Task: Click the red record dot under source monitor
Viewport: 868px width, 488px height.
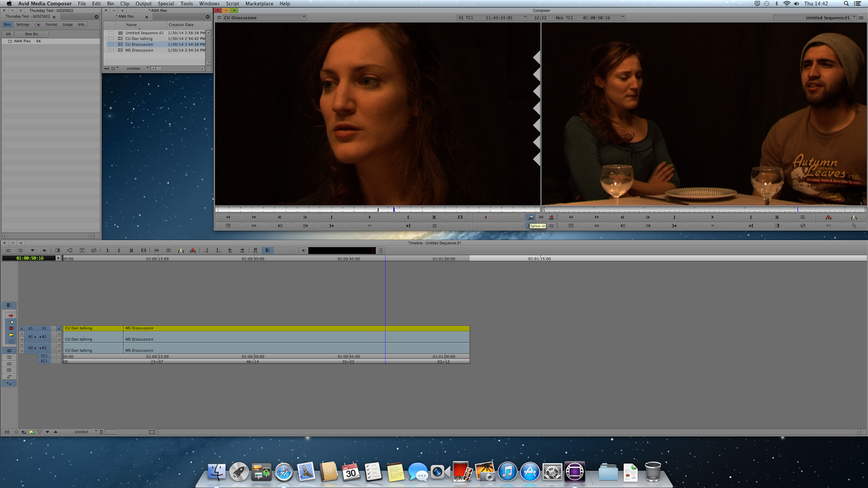Action: click(x=486, y=217)
